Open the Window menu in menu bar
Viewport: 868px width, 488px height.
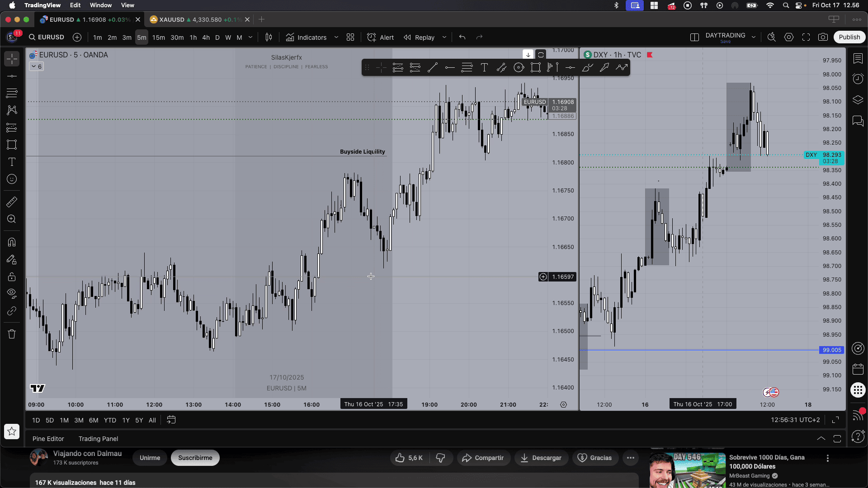[x=100, y=5]
